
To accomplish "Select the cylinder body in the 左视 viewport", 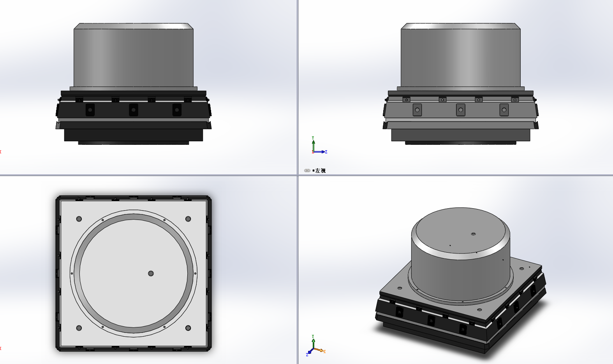I will pyautogui.click(x=461, y=58).
